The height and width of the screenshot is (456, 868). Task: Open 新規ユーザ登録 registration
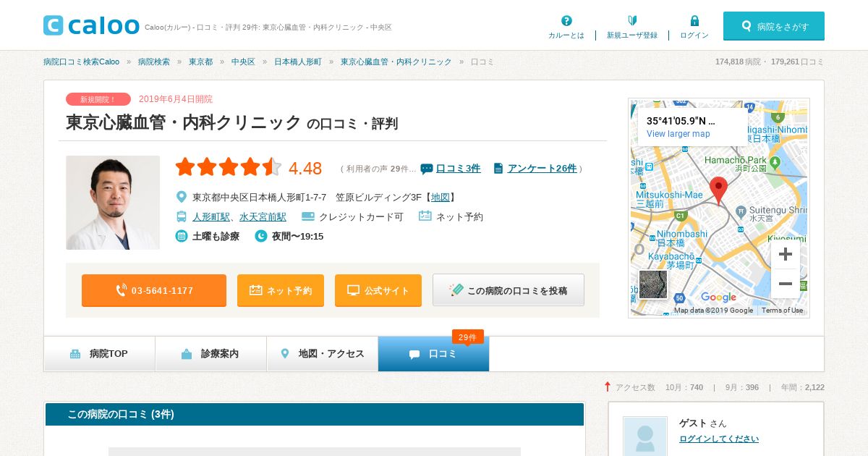tap(632, 28)
